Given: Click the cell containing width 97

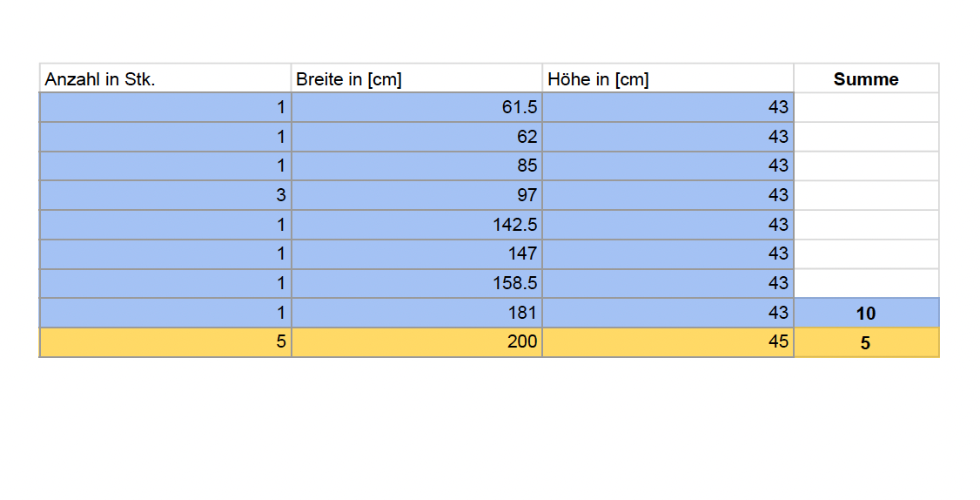Looking at the screenshot, I should [x=416, y=195].
